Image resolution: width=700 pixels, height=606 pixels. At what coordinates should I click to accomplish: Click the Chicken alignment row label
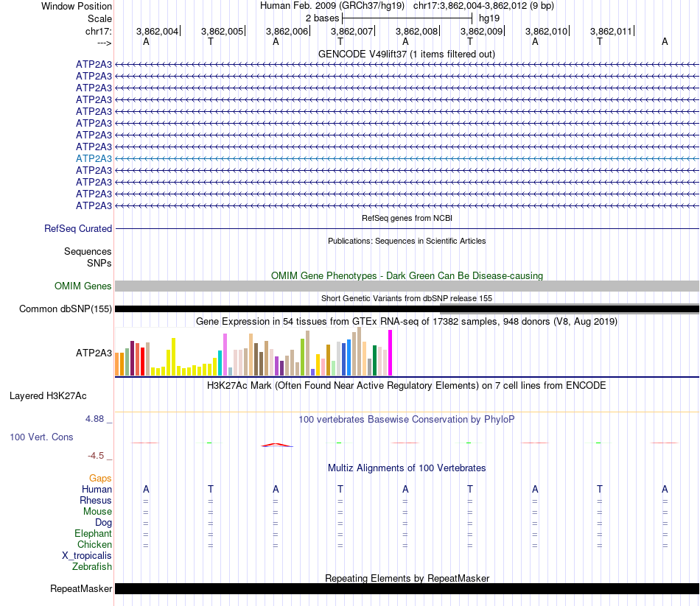click(x=94, y=544)
